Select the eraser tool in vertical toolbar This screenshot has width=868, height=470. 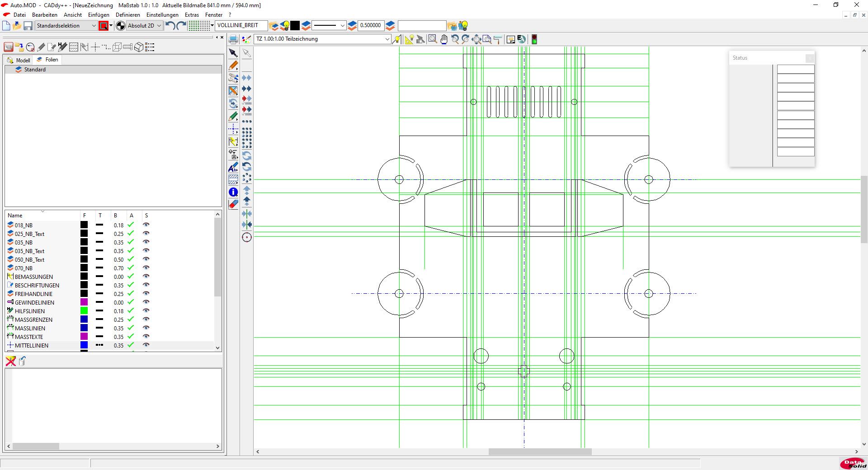(x=233, y=205)
